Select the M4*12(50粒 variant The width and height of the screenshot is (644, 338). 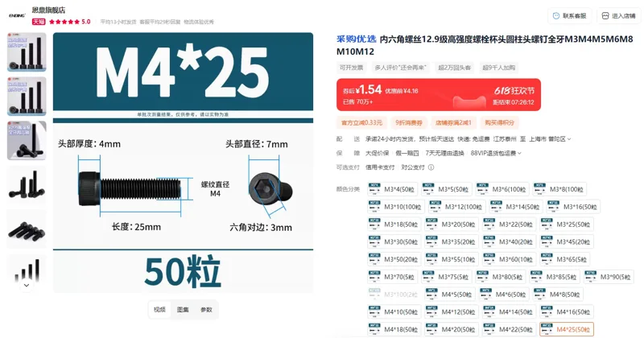click(x=452, y=311)
